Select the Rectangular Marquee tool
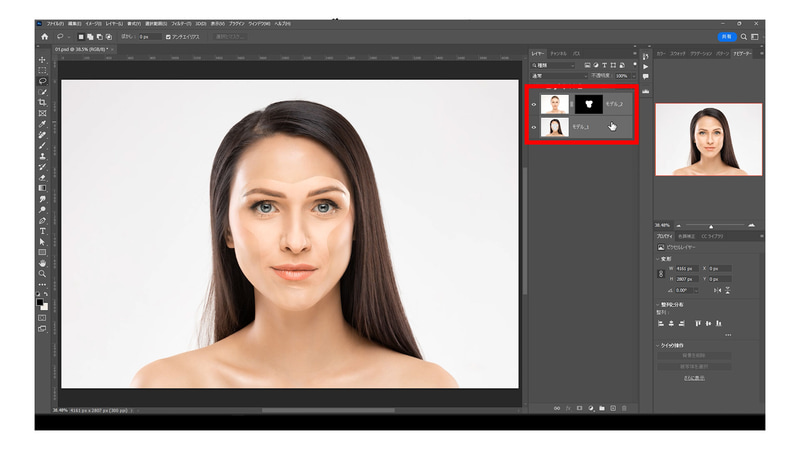 [42, 70]
